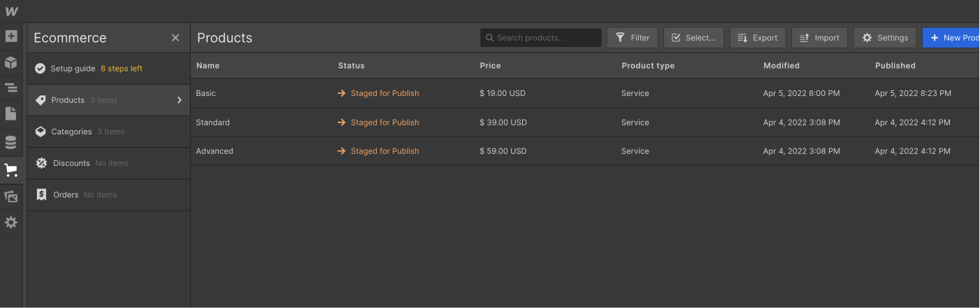Click the Select... checkbox button

tap(693, 38)
